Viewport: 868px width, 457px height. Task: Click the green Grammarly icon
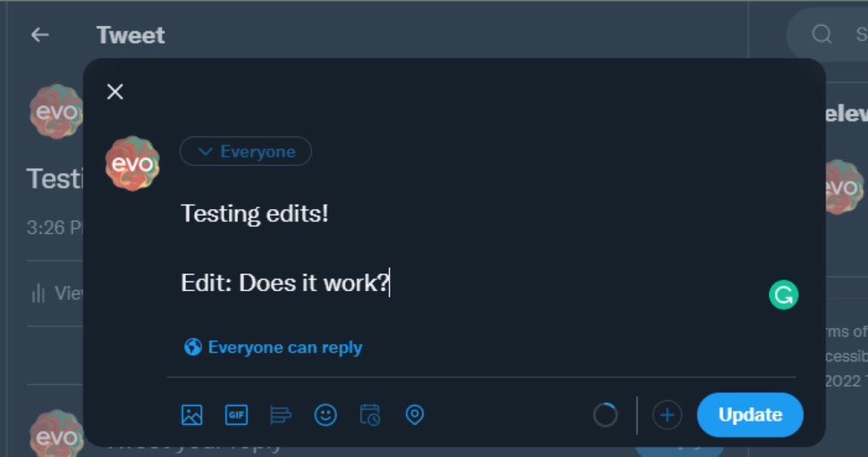[783, 295]
